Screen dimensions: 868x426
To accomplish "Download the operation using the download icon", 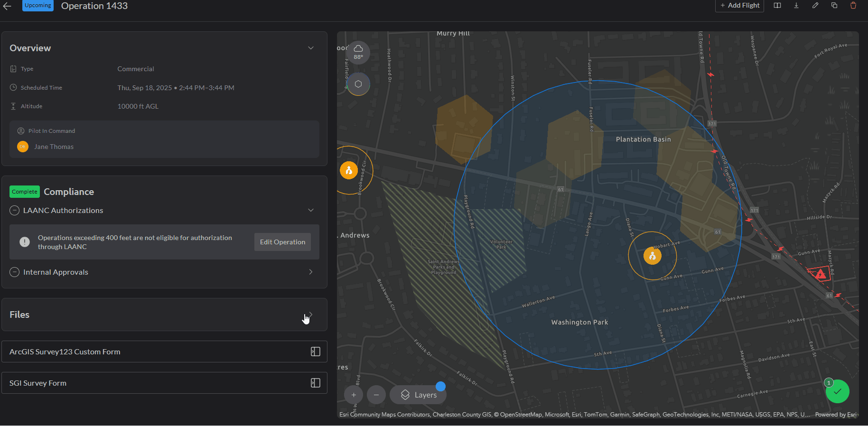I will [796, 6].
